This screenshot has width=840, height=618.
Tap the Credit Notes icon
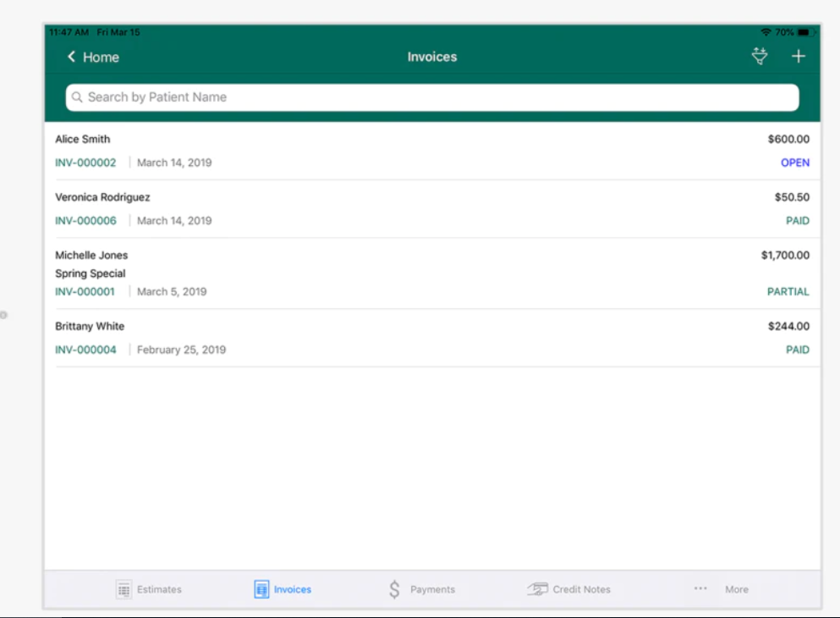coord(537,589)
